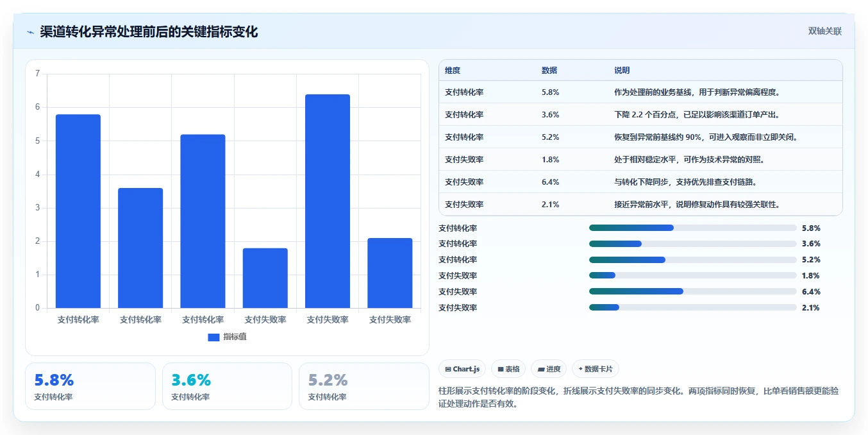
Task: Select the 表格 chip
Action: 508,369
